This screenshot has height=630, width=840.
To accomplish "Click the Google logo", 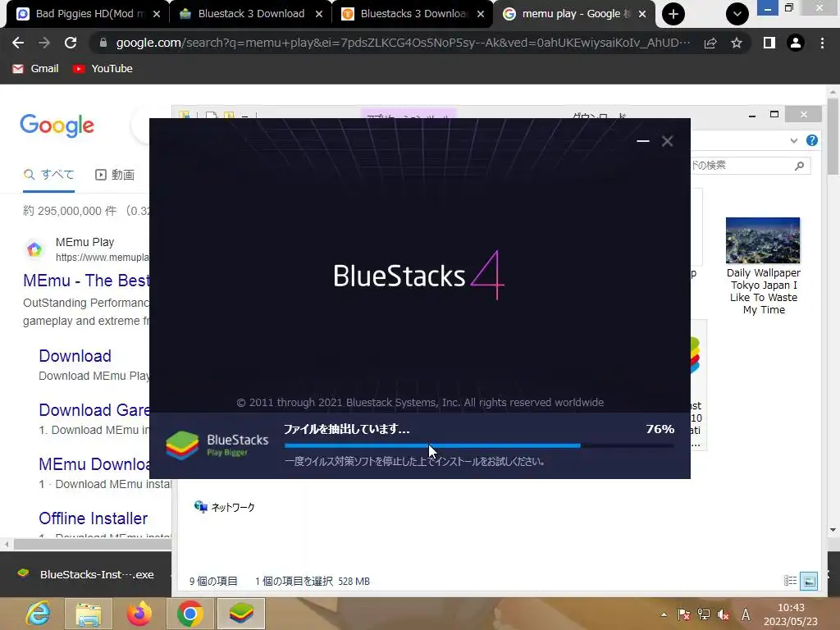I will [x=57, y=126].
